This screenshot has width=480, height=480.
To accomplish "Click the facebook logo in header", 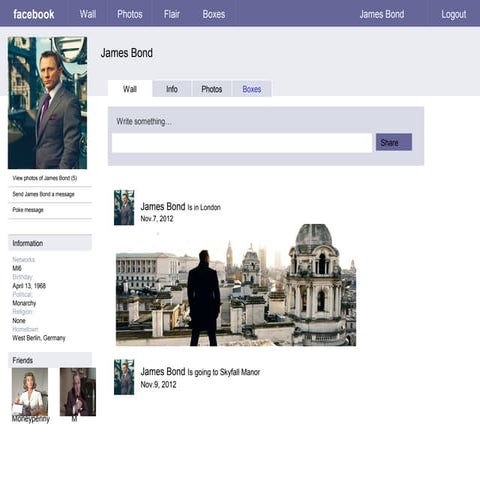I will tap(34, 14).
